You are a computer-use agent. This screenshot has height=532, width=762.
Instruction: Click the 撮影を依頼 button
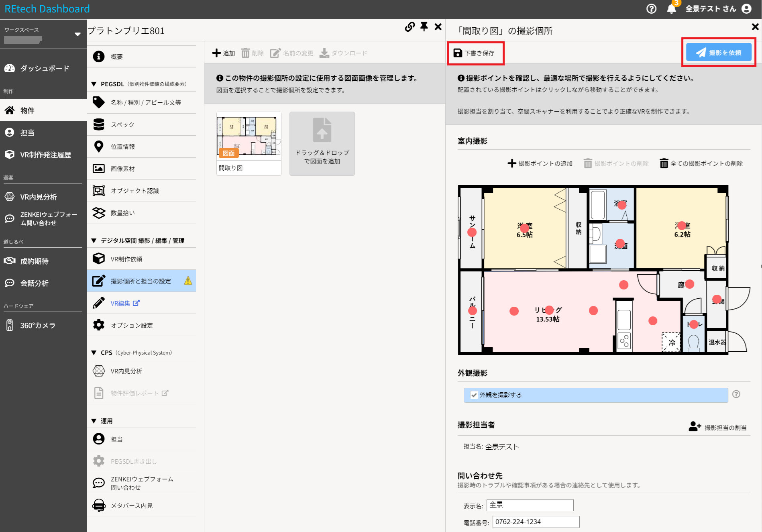718,53
